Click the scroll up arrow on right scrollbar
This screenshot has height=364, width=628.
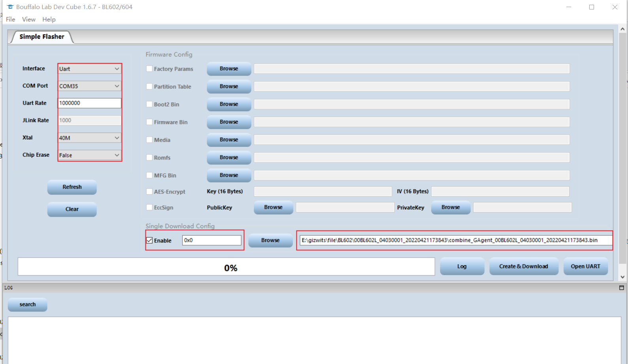pos(622,29)
